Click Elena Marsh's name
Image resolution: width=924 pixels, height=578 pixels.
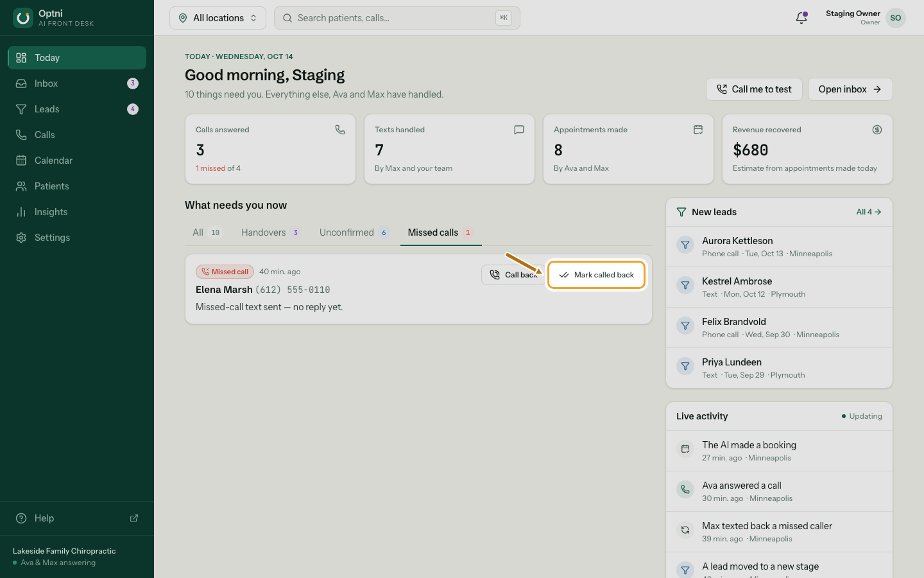click(x=224, y=290)
